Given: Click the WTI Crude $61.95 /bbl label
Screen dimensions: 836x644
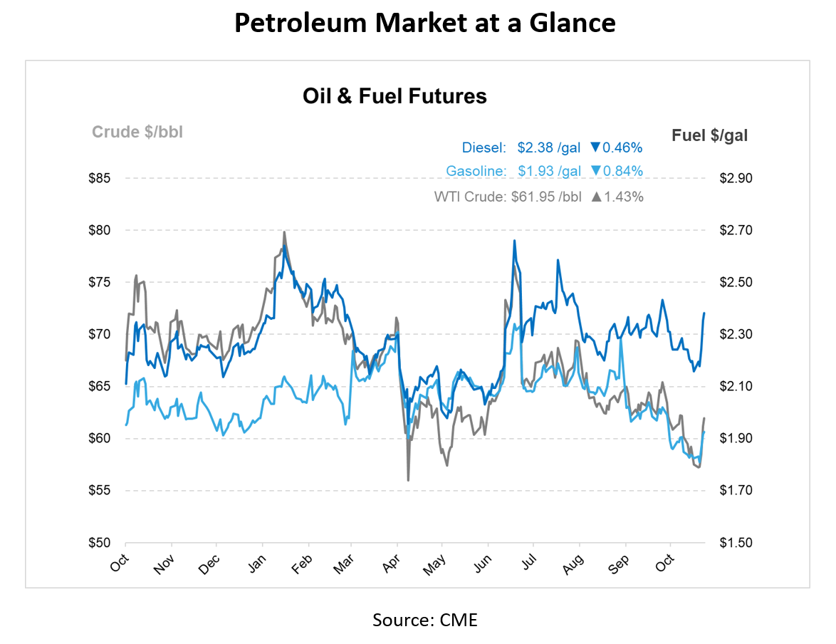Looking at the screenshot, I should click(x=508, y=197).
